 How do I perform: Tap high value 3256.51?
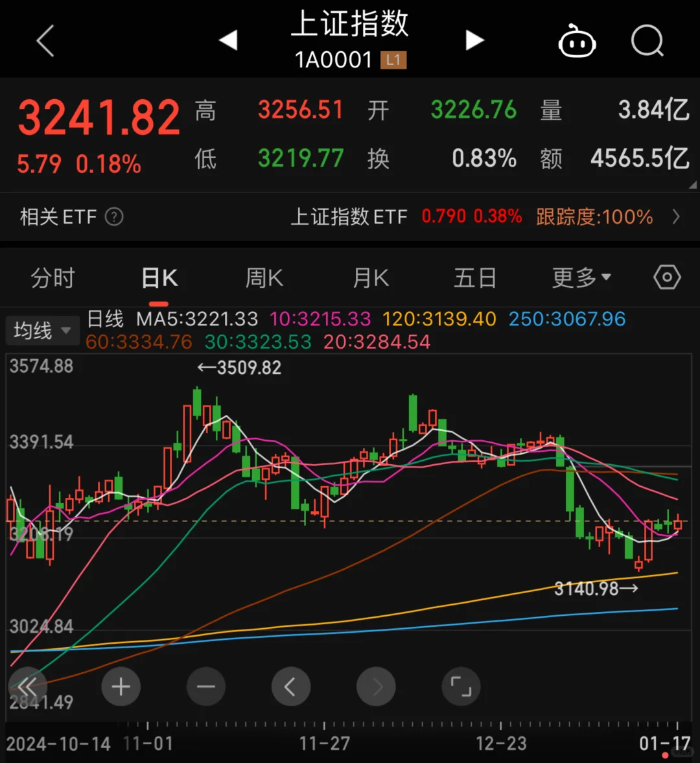tap(301, 110)
